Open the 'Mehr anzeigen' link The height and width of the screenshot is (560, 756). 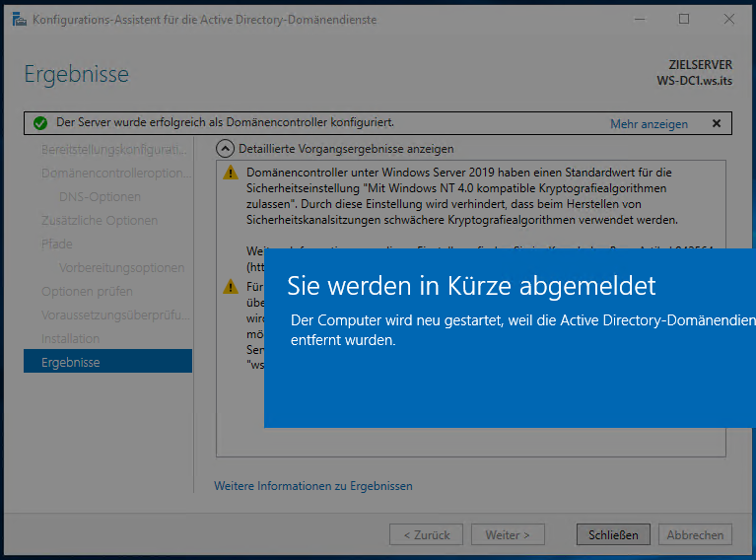(x=649, y=124)
